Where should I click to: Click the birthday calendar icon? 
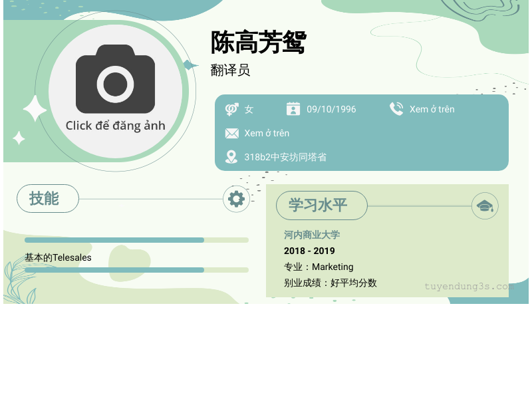click(x=293, y=109)
